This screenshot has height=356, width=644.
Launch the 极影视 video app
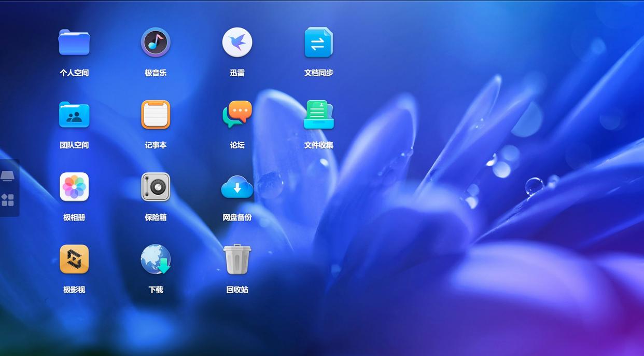[74, 259]
